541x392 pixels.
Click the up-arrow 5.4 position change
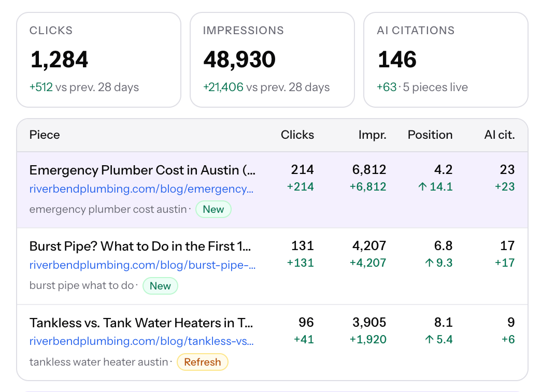(438, 339)
